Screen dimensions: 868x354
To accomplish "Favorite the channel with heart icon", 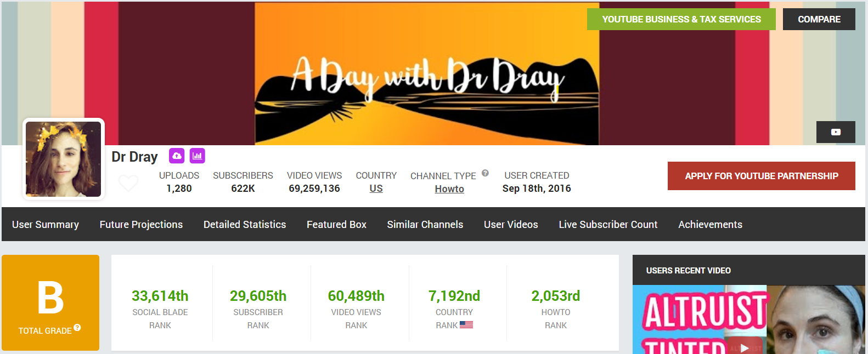I will pyautogui.click(x=128, y=182).
